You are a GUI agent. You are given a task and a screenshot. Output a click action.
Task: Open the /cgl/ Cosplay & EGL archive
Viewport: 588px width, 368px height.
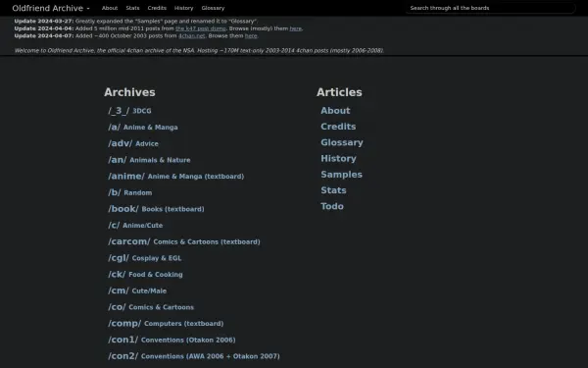tap(145, 258)
